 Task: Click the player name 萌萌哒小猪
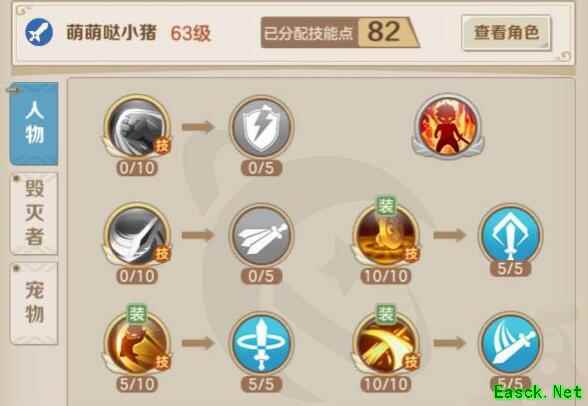click(111, 32)
